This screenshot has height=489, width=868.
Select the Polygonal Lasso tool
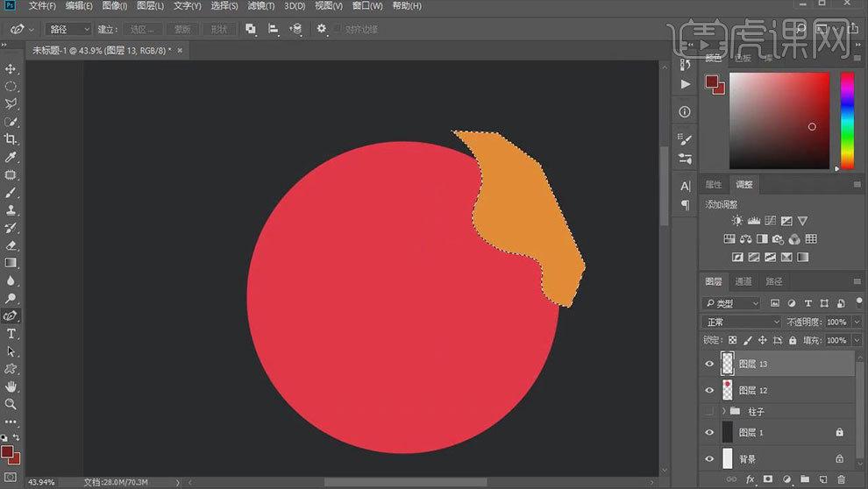[x=11, y=104]
